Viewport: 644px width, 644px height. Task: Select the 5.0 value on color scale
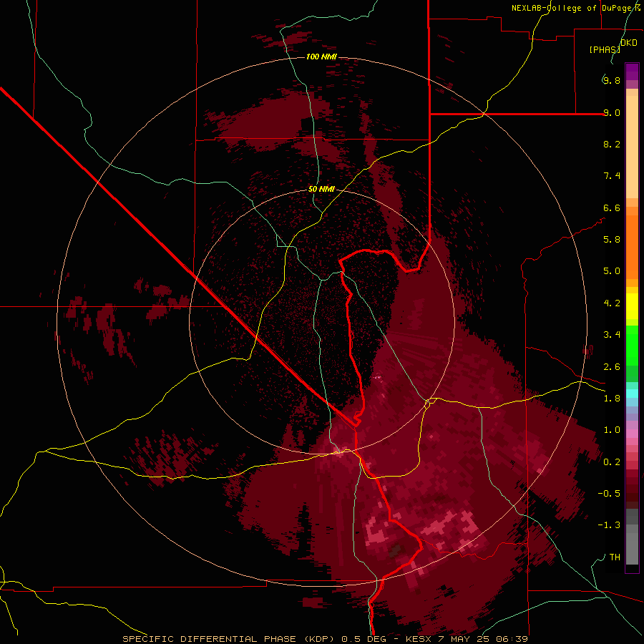(612, 271)
